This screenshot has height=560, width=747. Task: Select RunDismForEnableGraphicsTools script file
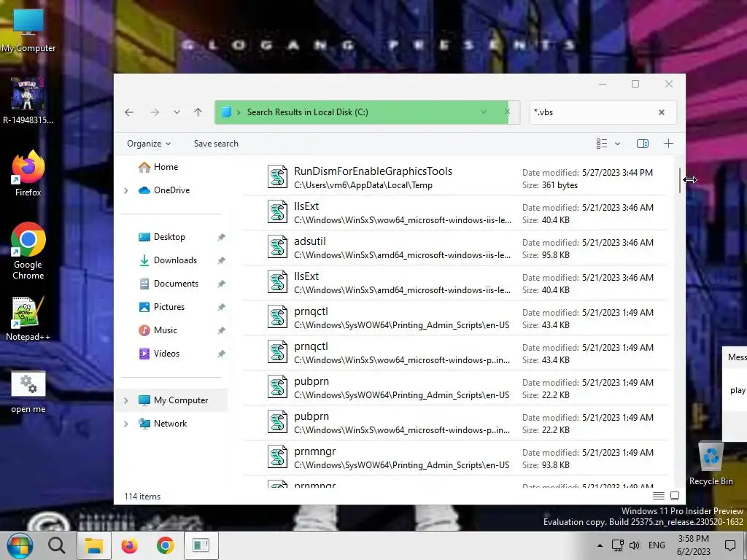pos(455,178)
